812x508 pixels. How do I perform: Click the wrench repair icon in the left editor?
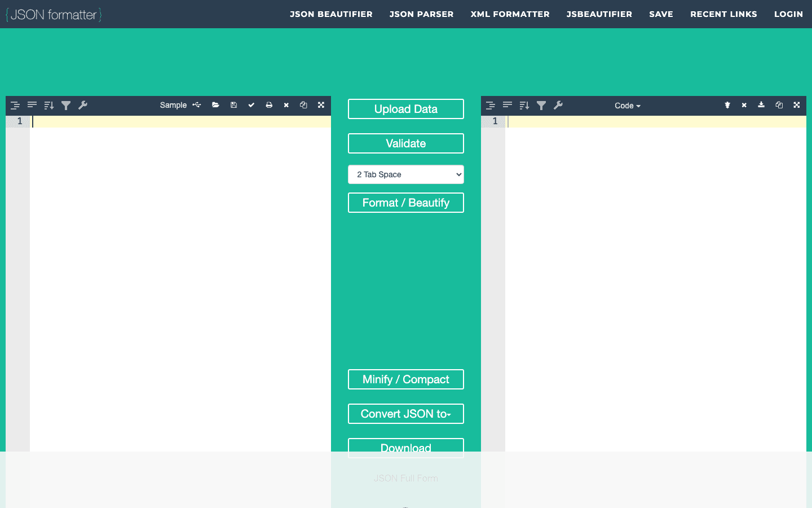[x=83, y=106]
